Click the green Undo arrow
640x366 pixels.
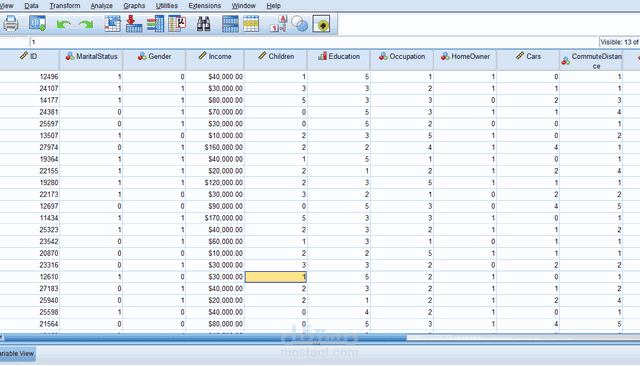[x=64, y=24]
